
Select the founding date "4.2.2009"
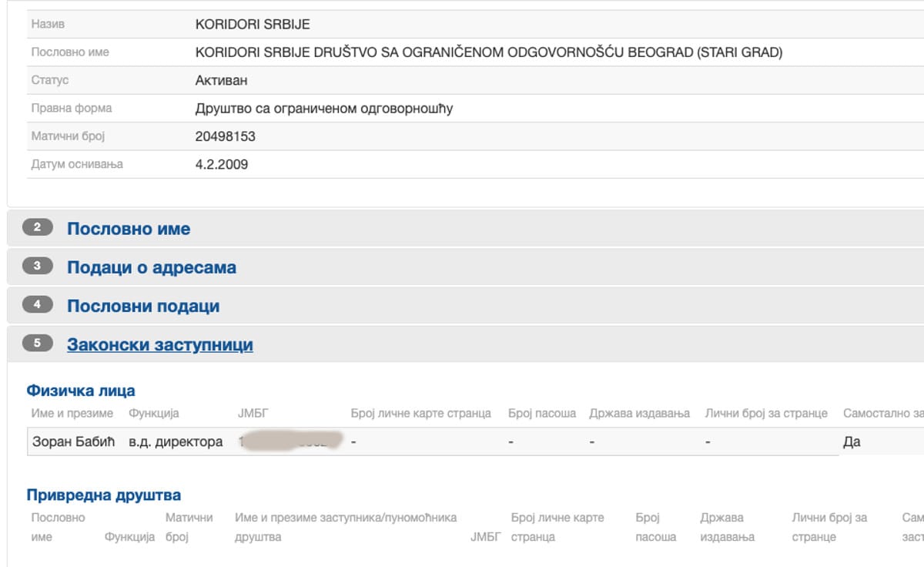219,163
